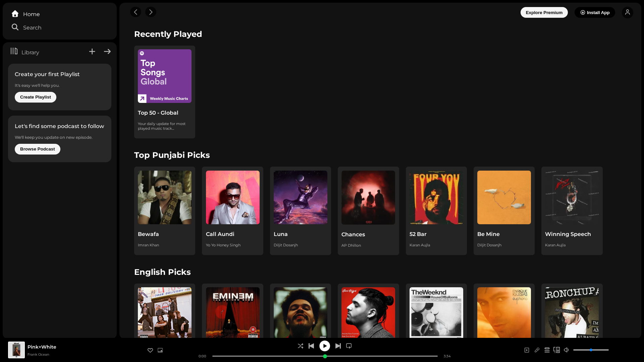This screenshot has height=362, width=644.
Task: Click the English Picks heading
Action: [x=162, y=272]
